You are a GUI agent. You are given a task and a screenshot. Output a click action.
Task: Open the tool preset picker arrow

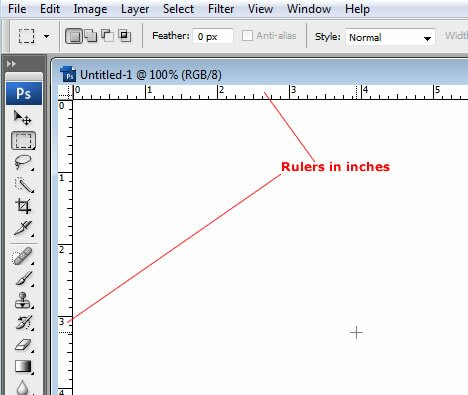coord(47,36)
